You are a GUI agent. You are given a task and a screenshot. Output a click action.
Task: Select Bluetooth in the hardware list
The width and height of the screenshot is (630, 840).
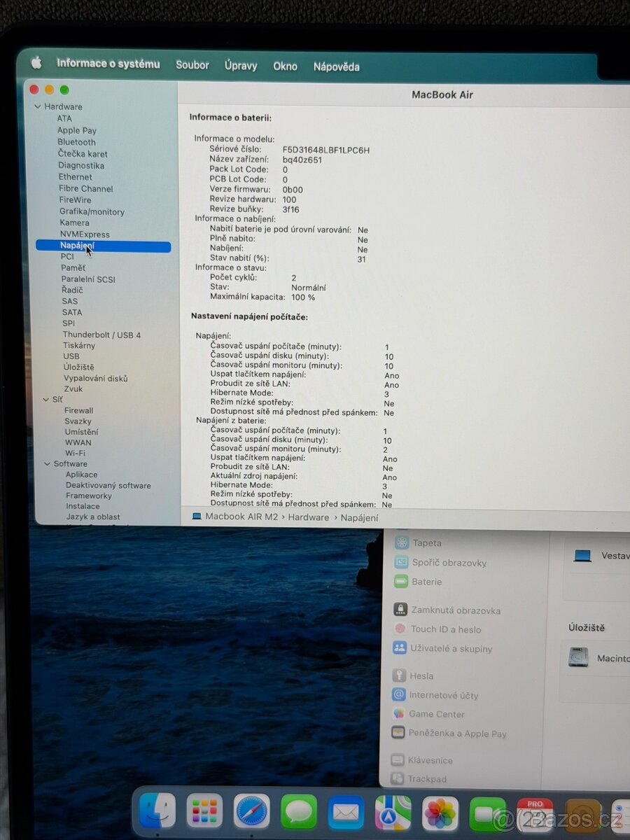click(76, 142)
